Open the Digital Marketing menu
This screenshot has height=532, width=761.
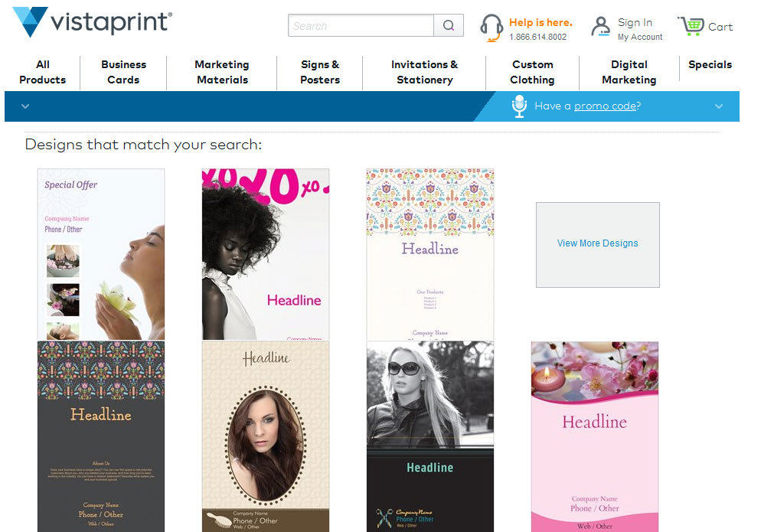[x=629, y=72]
